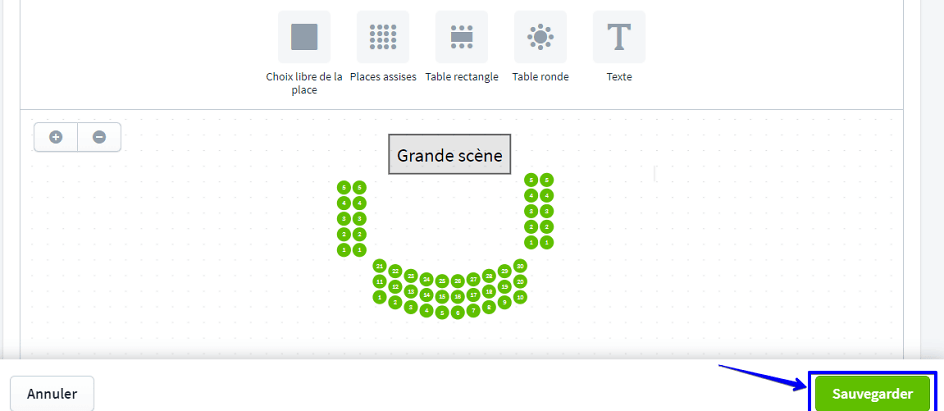Click seat 10 at bottom-right of curve
The width and height of the screenshot is (944, 411).
pyautogui.click(x=520, y=297)
